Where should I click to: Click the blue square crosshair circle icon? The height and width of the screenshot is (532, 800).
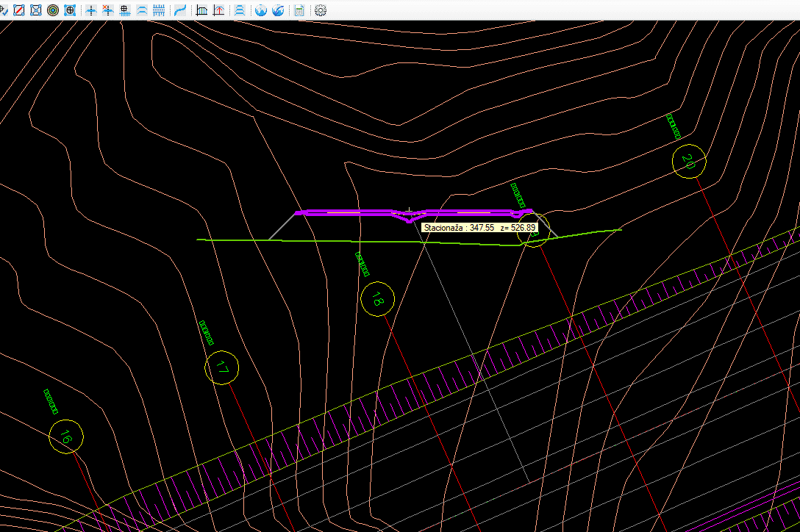coord(70,10)
